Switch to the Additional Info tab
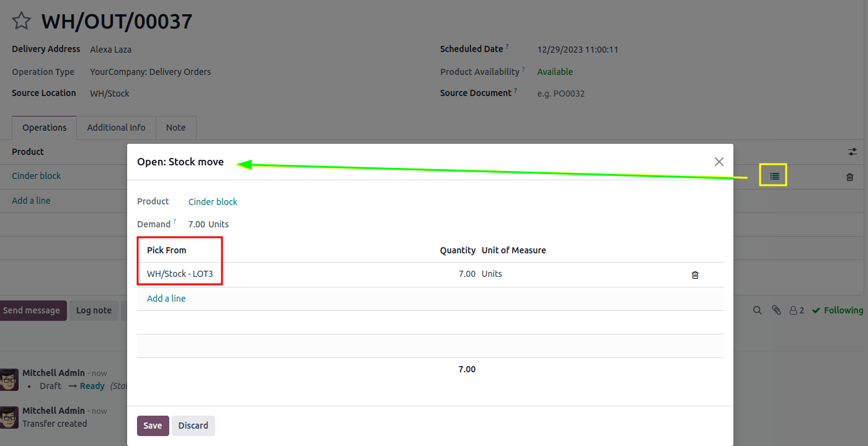Image resolution: width=868 pixels, height=446 pixels. pos(116,128)
